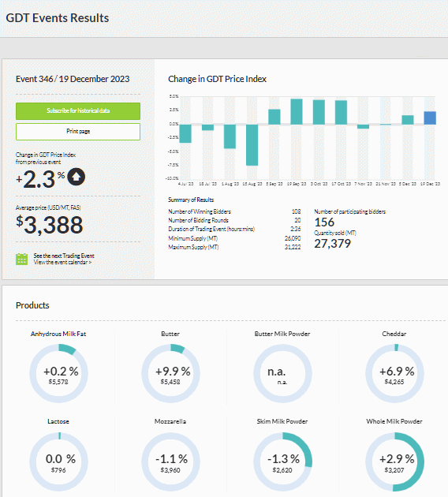Click the Products section heading
The image size is (448, 497).
[x=32, y=305]
